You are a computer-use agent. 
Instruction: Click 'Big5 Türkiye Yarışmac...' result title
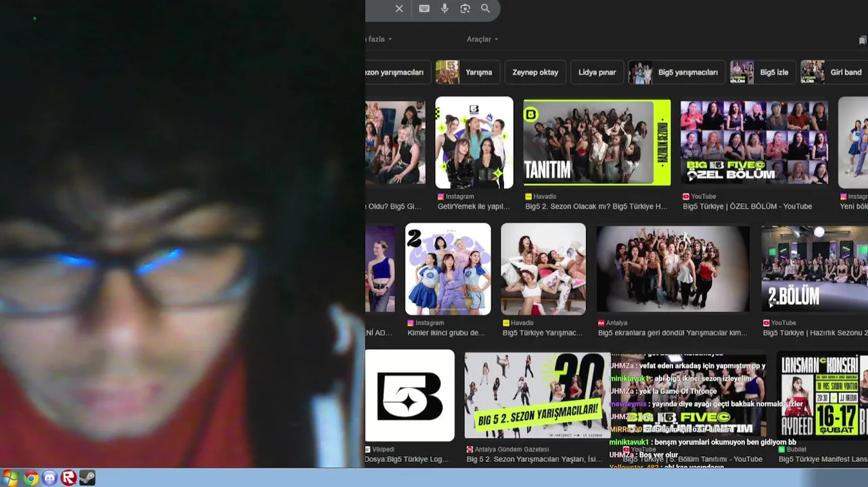coord(543,333)
